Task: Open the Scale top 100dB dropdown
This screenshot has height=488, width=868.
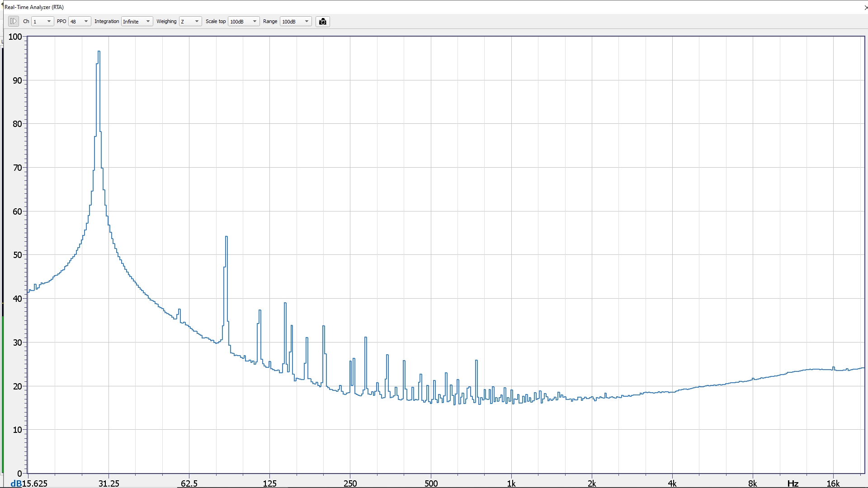Action: 244,22
